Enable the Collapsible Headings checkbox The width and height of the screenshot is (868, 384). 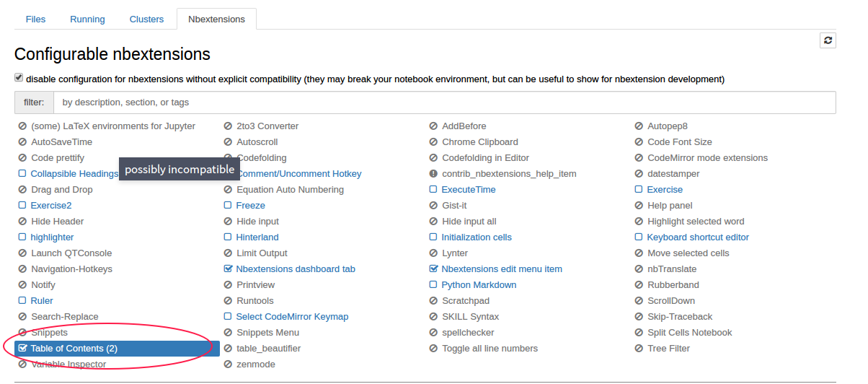tap(22, 174)
